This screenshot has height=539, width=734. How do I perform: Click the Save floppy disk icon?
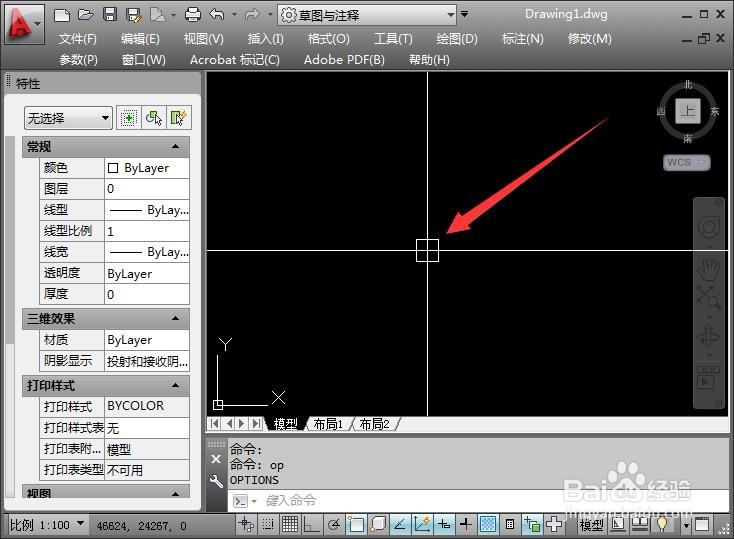110,15
